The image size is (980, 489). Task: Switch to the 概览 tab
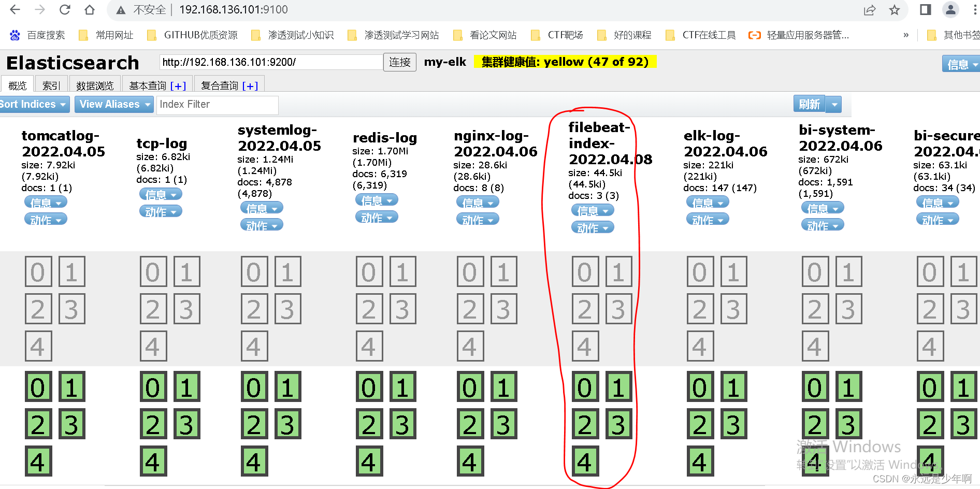[18, 85]
